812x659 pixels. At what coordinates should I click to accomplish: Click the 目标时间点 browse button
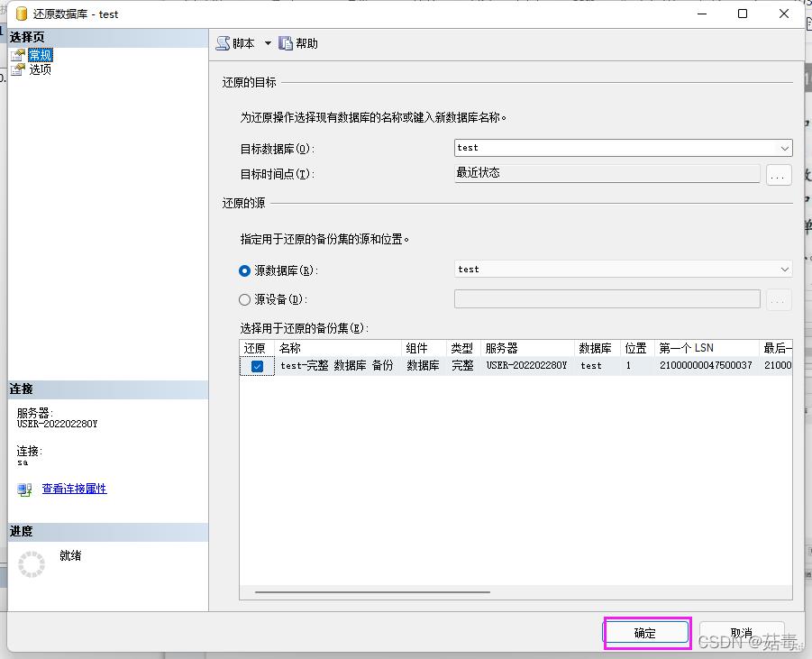(779, 175)
